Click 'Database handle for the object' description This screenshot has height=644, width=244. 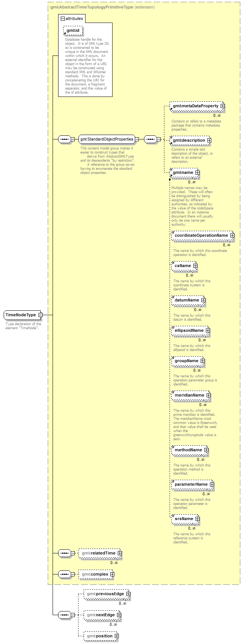pyautogui.click(x=87, y=66)
